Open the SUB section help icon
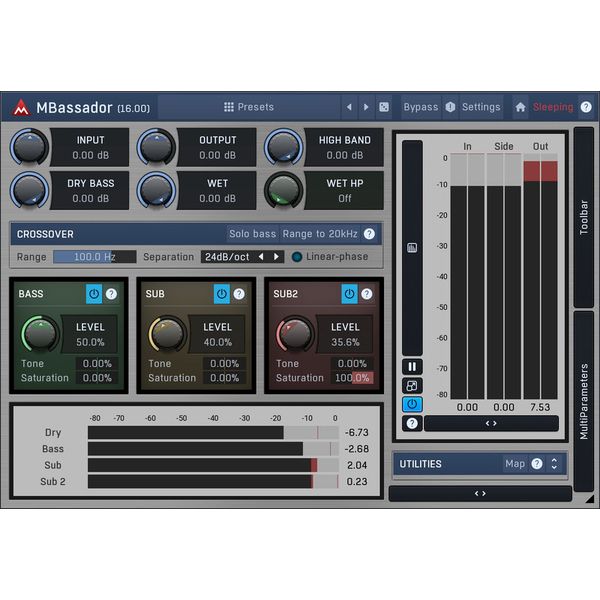The image size is (600, 600). click(239, 294)
